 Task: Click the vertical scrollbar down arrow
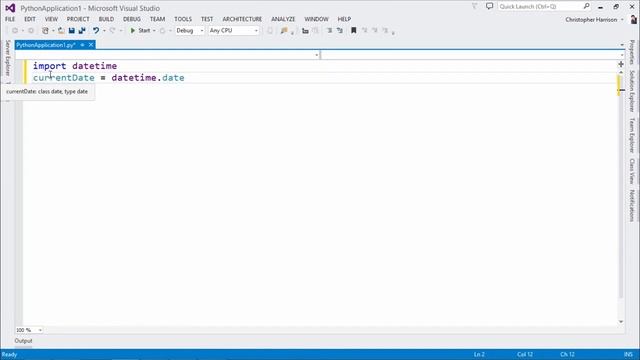[621, 322]
